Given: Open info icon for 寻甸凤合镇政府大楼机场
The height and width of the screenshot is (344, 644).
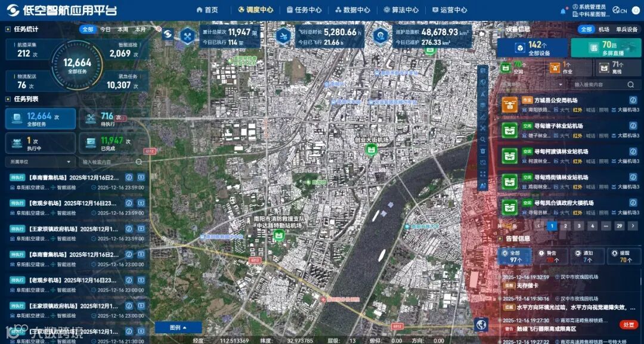Looking at the screenshot, I should tap(633, 203).
